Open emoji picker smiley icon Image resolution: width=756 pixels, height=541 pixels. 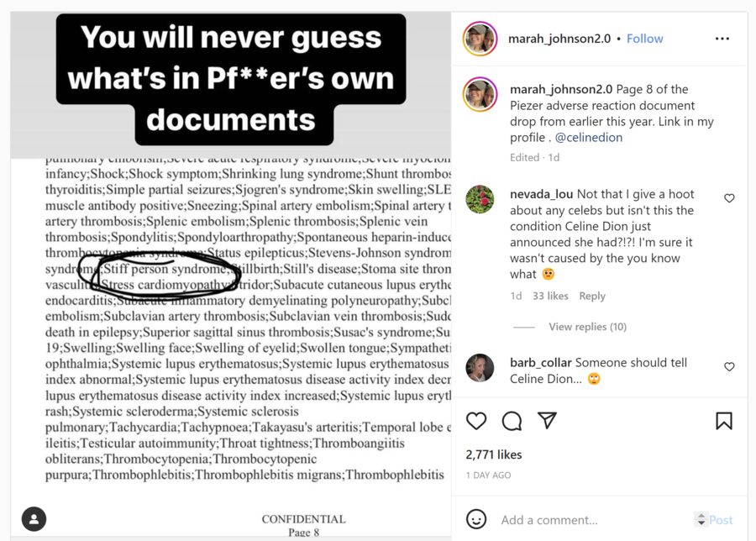click(x=476, y=519)
